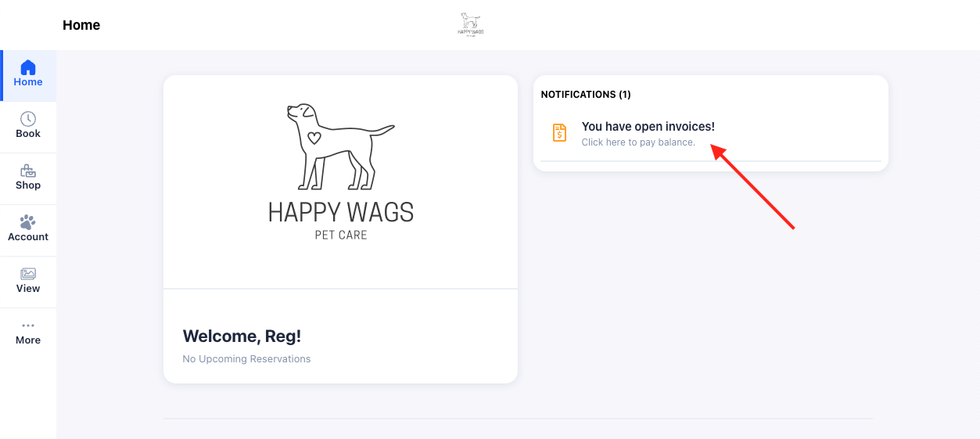The height and width of the screenshot is (439, 980).
Task: Select the Book label in sidebar
Action: coord(28,134)
